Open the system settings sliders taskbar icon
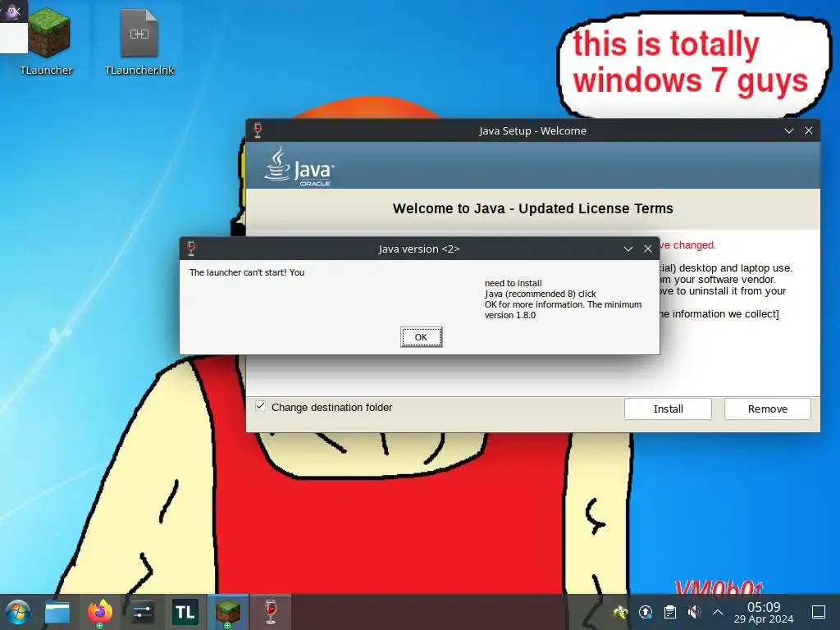 pyautogui.click(x=143, y=612)
